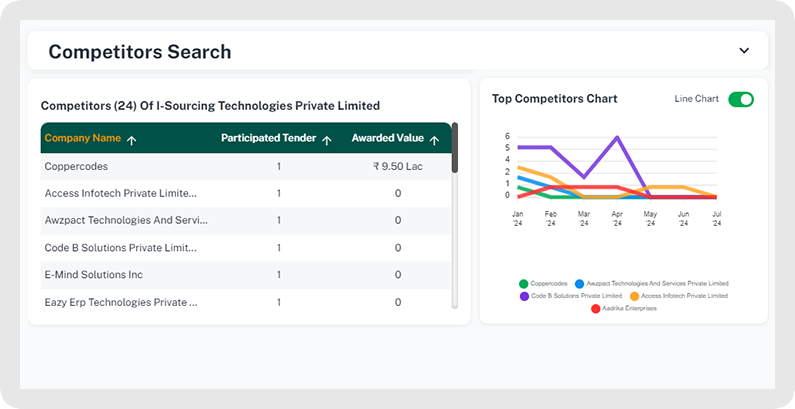Click orange Access Infotech legend color dot

(x=635, y=296)
